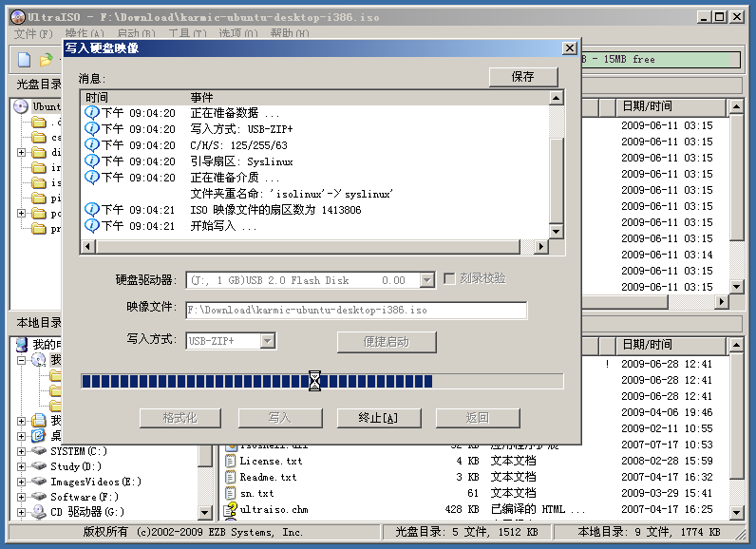This screenshot has width=756, height=549.
Task: Toggle the 刻录校验 checkbox
Action: (449, 278)
